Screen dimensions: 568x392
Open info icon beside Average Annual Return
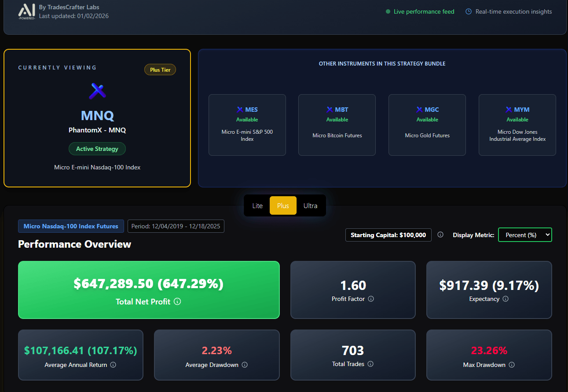pos(113,365)
